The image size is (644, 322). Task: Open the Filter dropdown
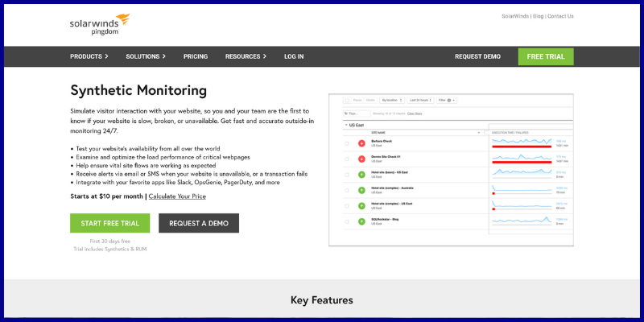447,100
